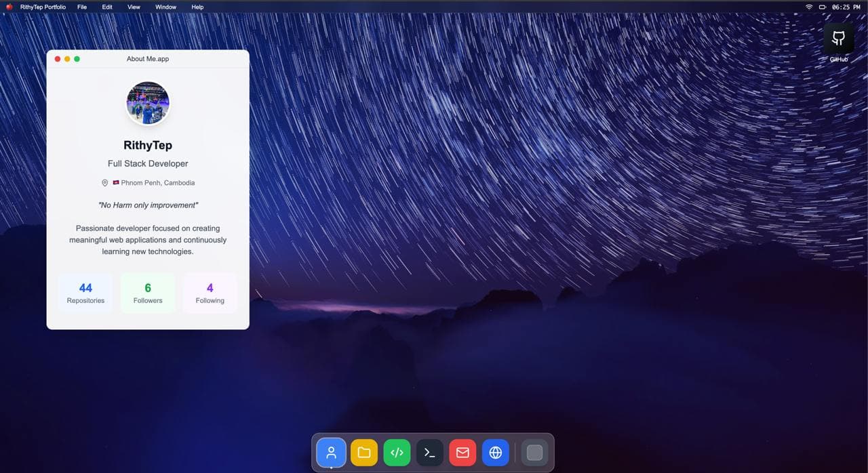Click the 4 Following stat card

pos(209,293)
